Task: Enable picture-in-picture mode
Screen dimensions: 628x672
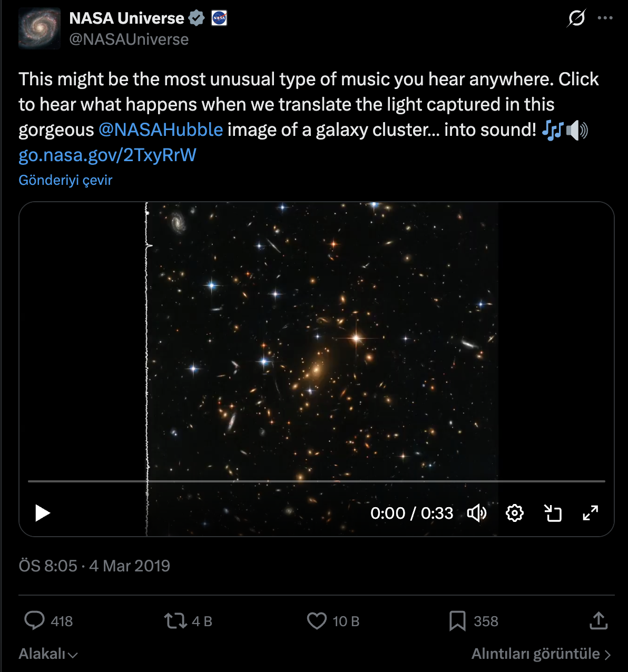Action: pyautogui.click(x=553, y=513)
